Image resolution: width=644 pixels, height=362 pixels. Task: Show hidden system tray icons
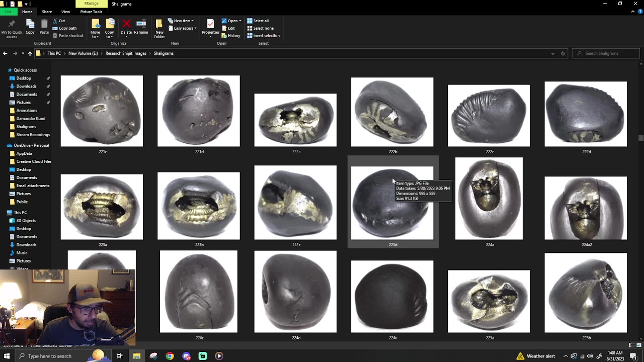click(566, 356)
